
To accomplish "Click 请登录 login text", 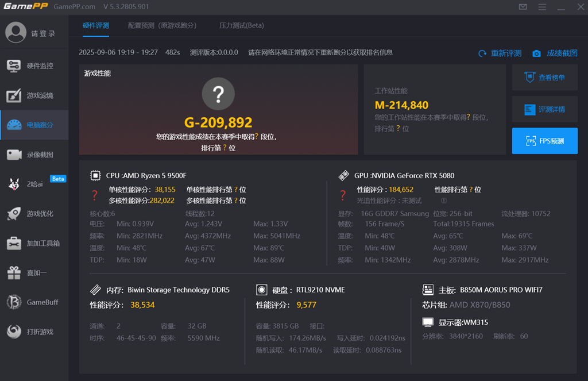I will pos(43,34).
